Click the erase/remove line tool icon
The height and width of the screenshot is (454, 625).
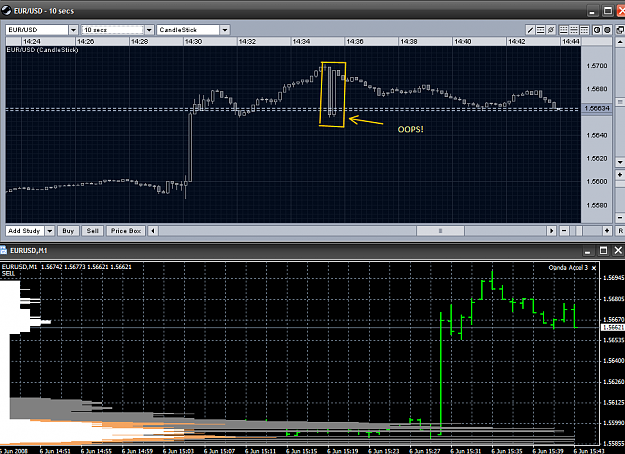pos(551,30)
